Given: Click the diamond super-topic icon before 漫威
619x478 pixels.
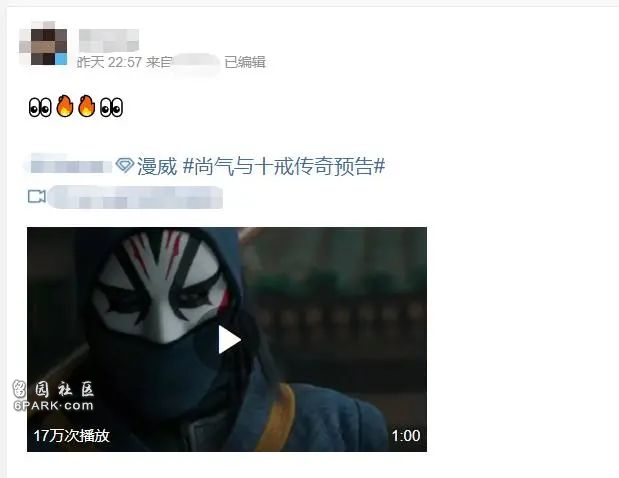Looking at the screenshot, I should 125,166.
